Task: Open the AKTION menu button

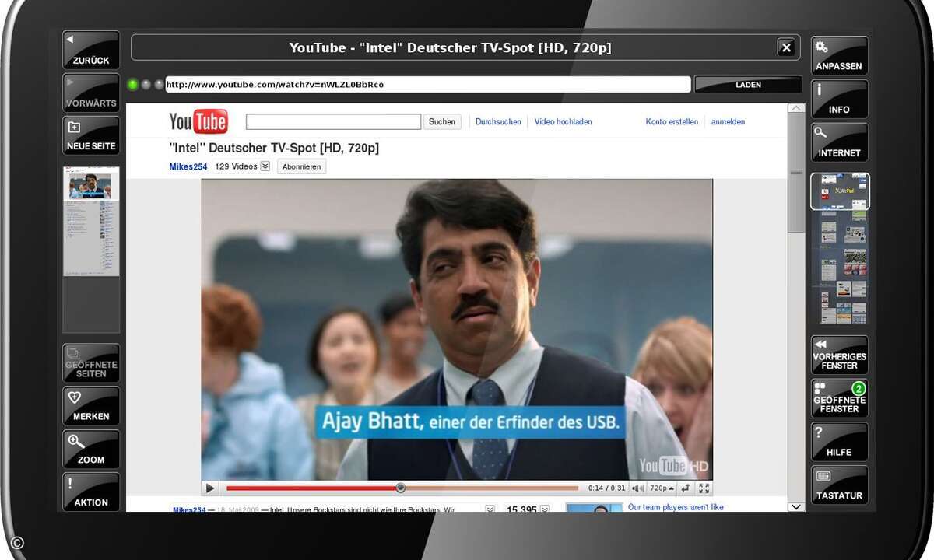Action: pos(91,492)
